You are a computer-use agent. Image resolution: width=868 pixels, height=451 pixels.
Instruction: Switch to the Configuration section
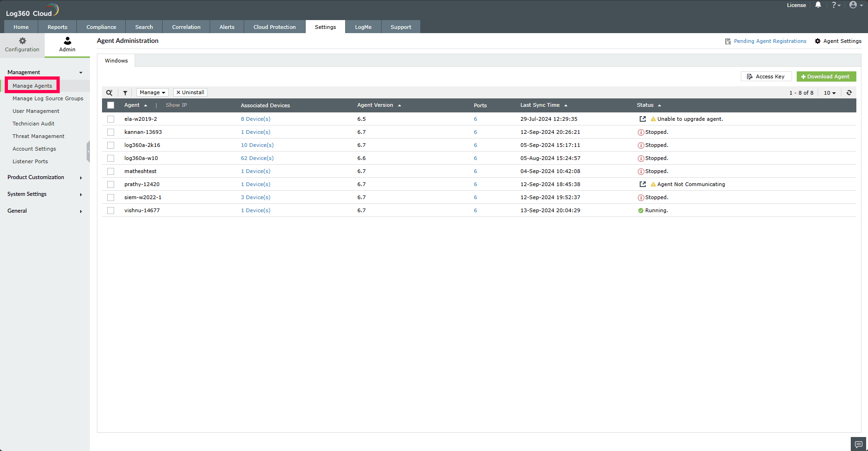click(x=22, y=45)
